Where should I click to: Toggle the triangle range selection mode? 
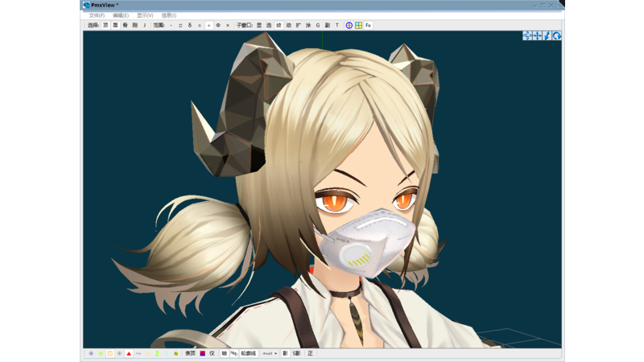pos(208,25)
